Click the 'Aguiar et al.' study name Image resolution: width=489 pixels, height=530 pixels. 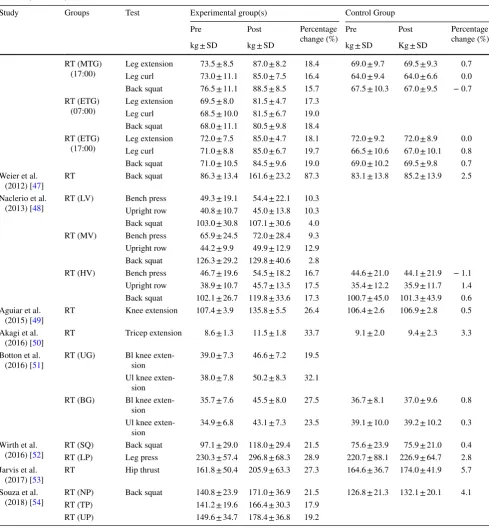[20, 310]
